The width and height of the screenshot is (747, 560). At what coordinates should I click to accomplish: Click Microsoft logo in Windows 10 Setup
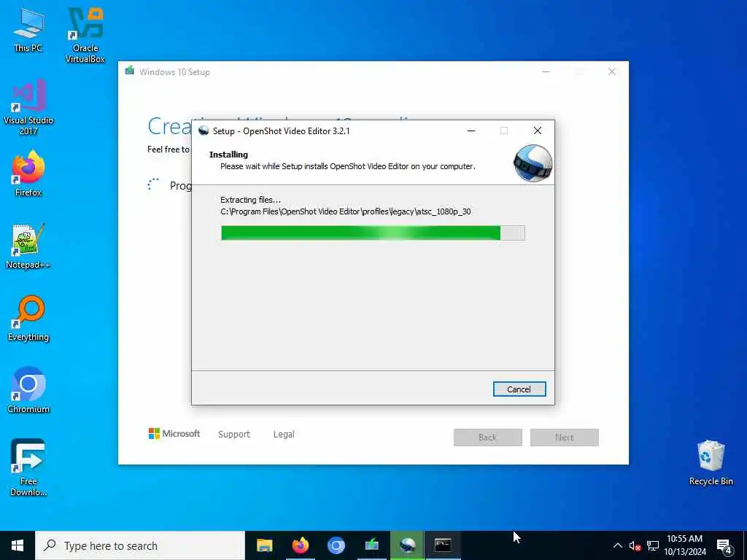click(x=174, y=434)
